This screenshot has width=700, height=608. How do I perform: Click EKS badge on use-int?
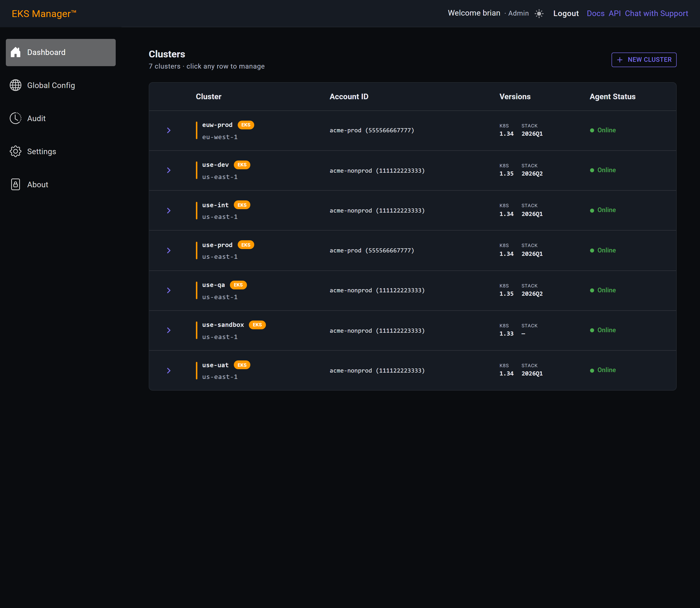[242, 205]
